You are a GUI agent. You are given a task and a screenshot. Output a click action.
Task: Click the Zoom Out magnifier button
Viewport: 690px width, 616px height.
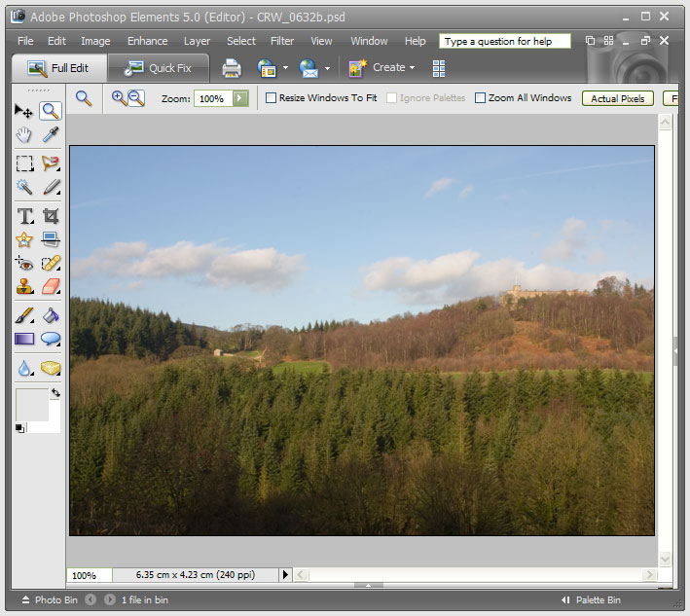pyautogui.click(x=136, y=98)
